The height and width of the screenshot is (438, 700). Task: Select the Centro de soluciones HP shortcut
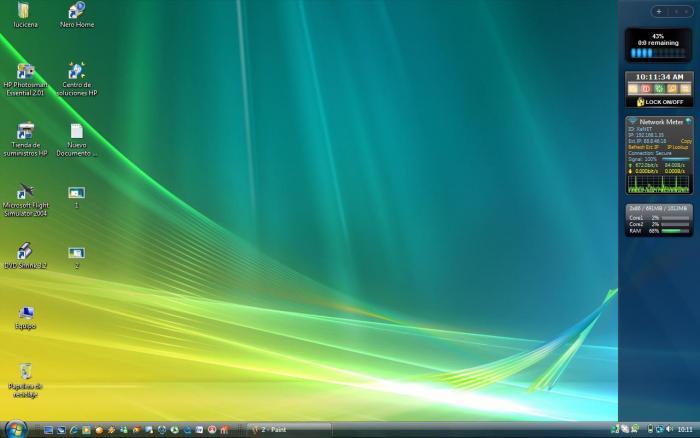click(77, 79)
